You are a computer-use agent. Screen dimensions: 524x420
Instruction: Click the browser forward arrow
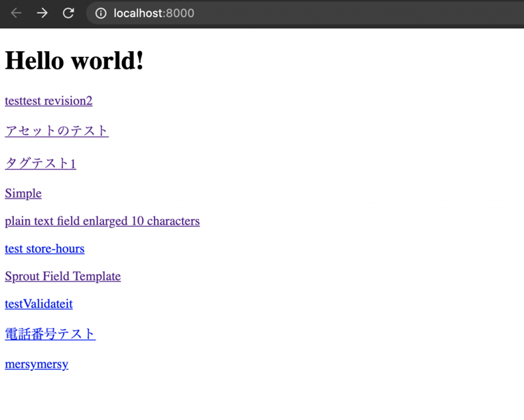43,13
